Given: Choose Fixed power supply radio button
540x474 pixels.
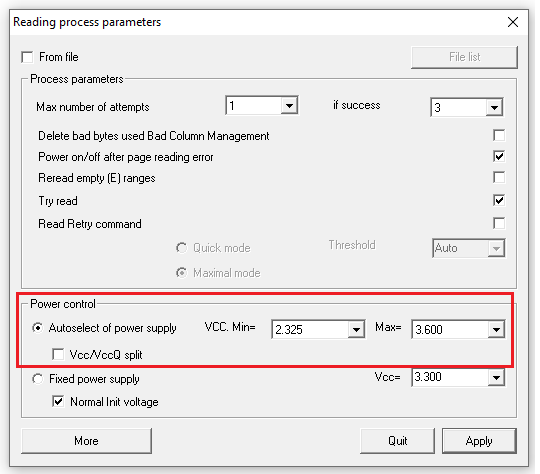Looking at the screenshot, I should tap(38, 379).
